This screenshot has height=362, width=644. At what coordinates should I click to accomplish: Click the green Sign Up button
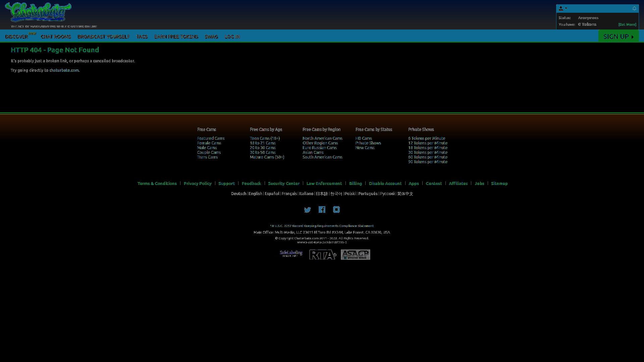tap(618, 36)
